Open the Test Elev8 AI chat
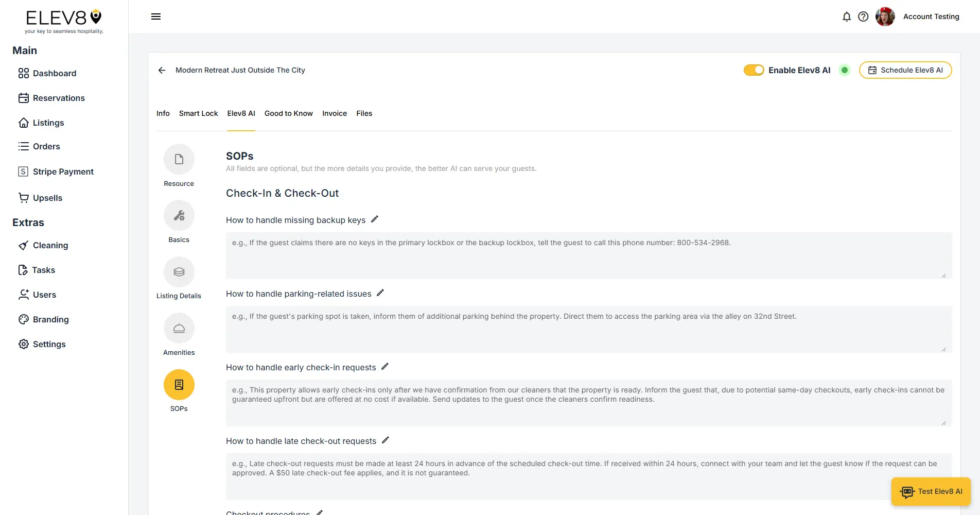 pos(931,491)
